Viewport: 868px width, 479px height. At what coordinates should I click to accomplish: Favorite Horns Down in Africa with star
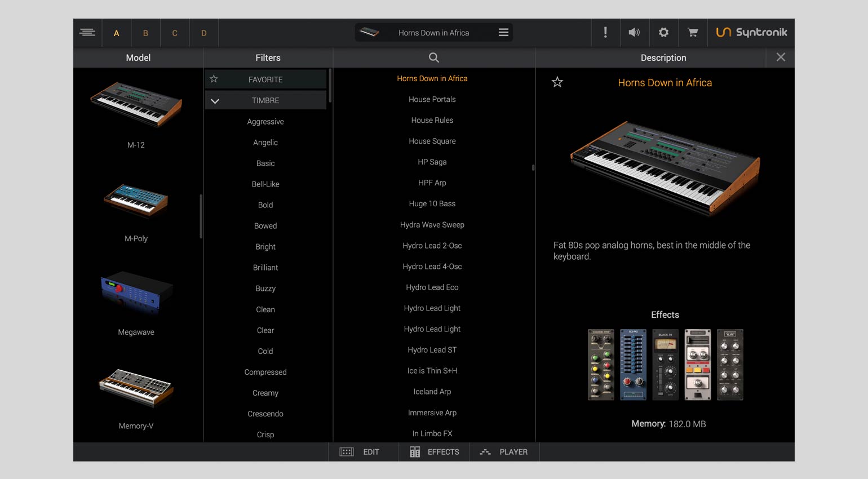557,82
